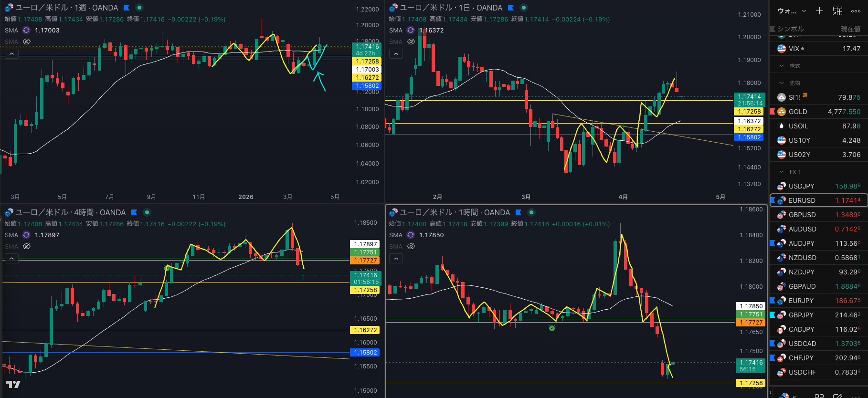The width and height of the screenshot is (868, 398).
Task: Collapse the indicator legend on the 4-hour chart
Action: click(x=11, y=258)
